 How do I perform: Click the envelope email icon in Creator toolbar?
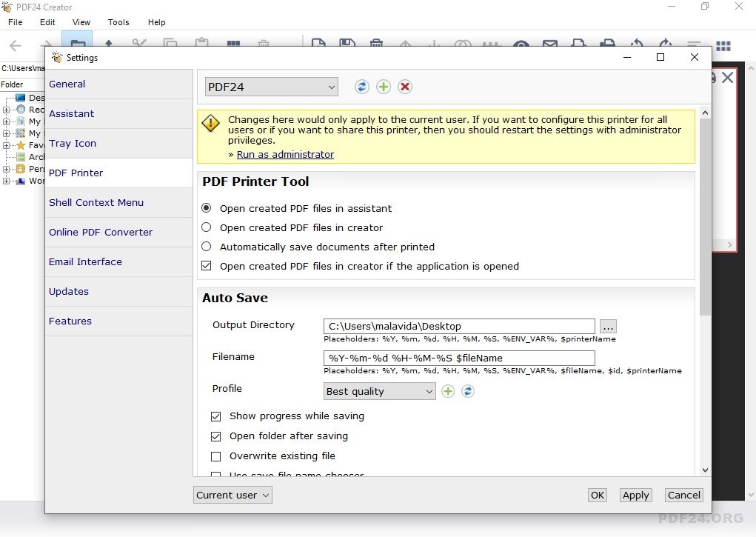click(x=550, y=44)
